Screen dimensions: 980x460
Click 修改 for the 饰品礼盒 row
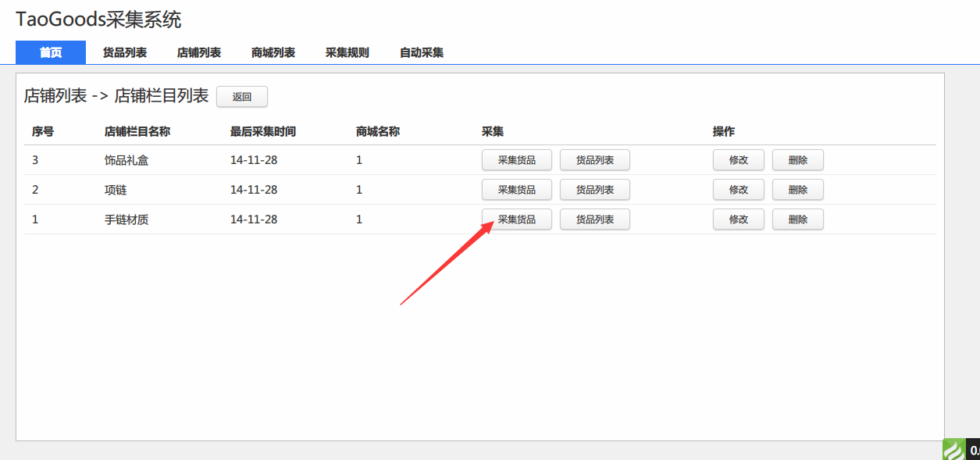coord(739,160)
